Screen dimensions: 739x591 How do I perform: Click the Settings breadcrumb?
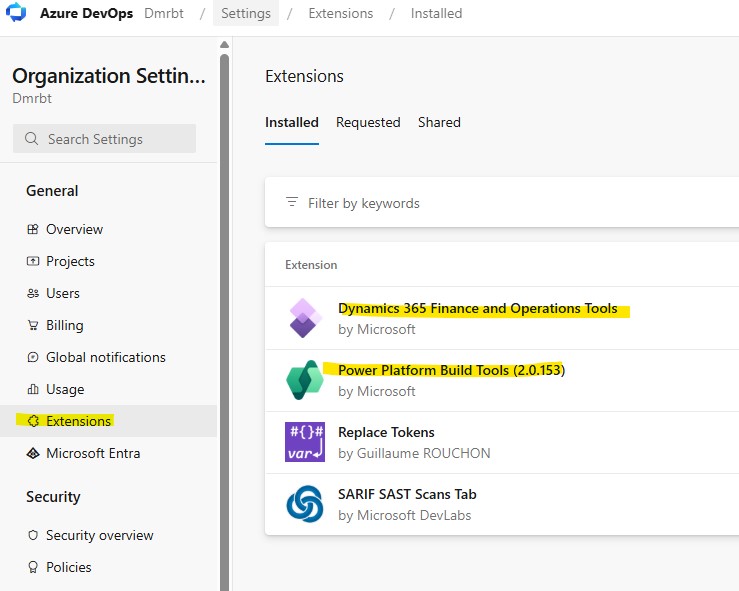pos(246,13)
